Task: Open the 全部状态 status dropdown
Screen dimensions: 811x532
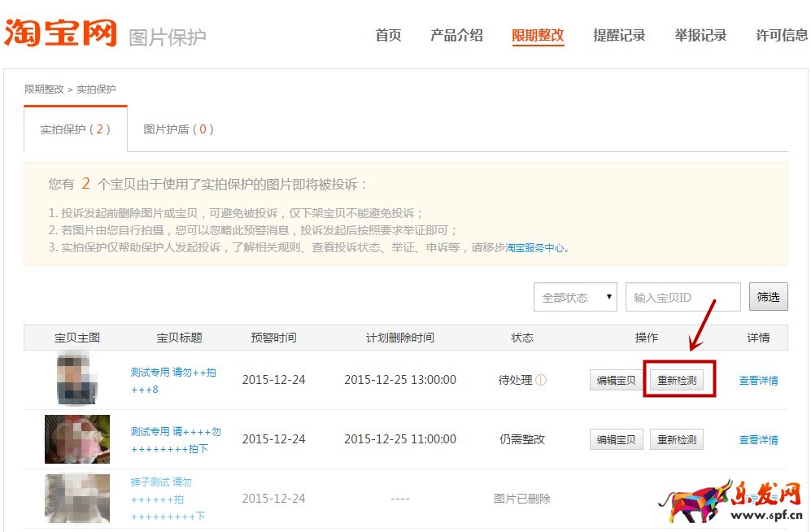Action: [x=575, y=297]
